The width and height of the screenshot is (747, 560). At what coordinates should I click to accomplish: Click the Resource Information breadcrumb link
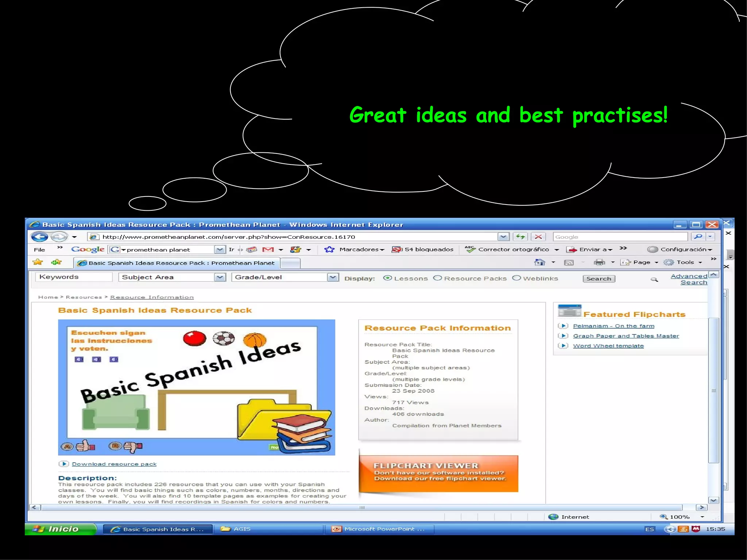point(152,297)
